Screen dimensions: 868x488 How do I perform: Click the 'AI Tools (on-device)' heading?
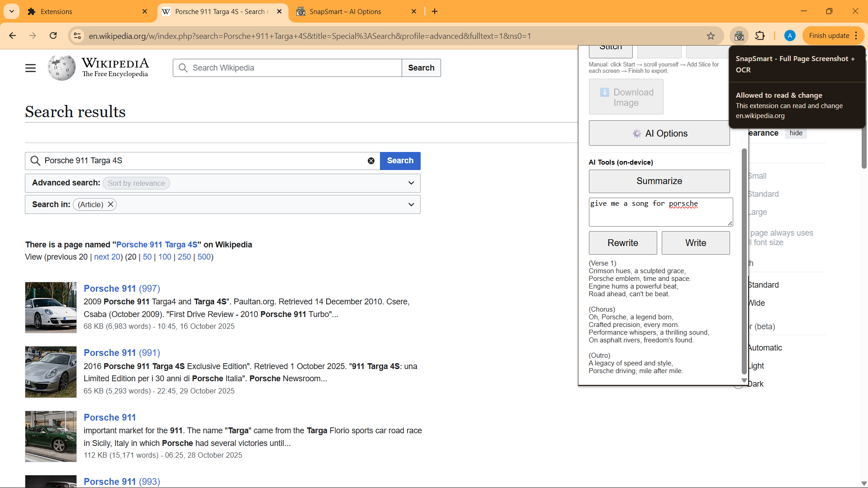(621, 162)
